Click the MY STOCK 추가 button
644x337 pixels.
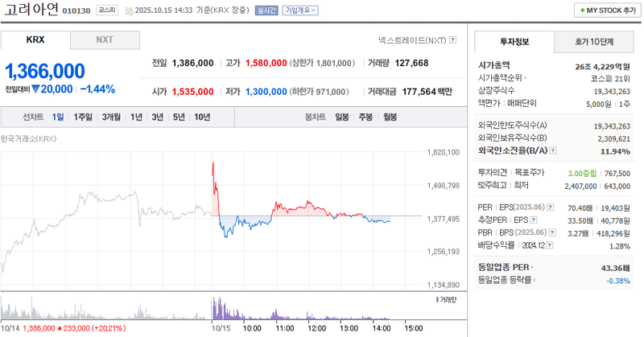(x=605, y=10)
